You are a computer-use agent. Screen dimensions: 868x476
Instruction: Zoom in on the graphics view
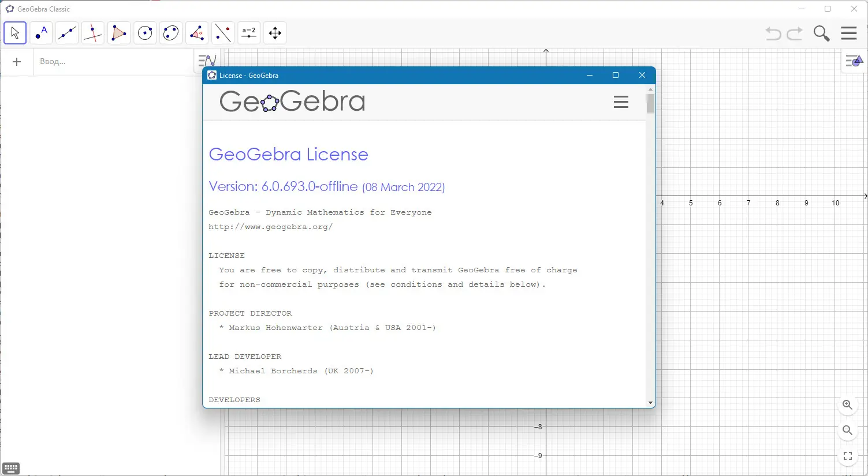tap(847, 405)
